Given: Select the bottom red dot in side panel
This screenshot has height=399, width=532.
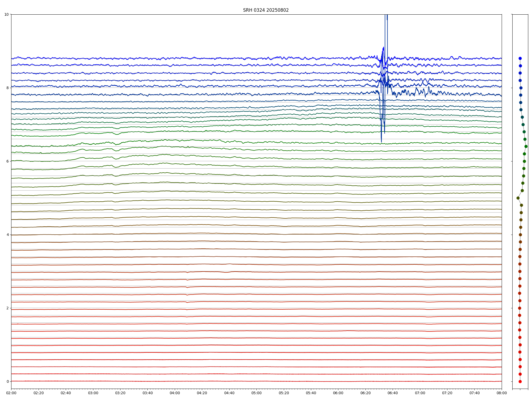Looking at the screenshot, I should pos(520,381).
